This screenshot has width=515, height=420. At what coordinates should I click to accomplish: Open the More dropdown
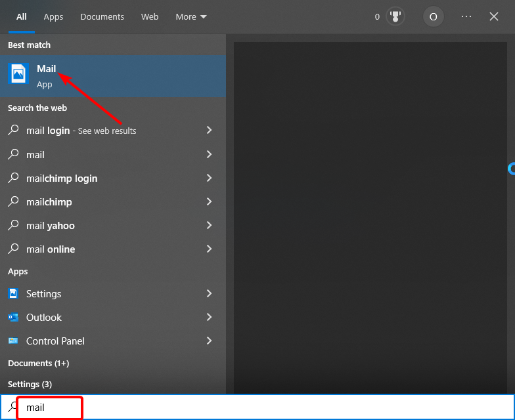pyautogui.click(x=190, y=17)
